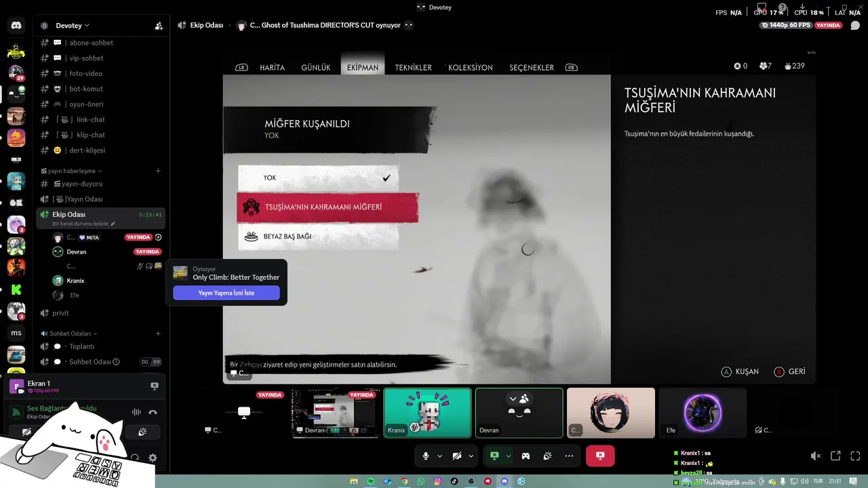Add channel to yayın haberleşme category
The width and height of the screenshot is (868, 488).
(158, 171)
